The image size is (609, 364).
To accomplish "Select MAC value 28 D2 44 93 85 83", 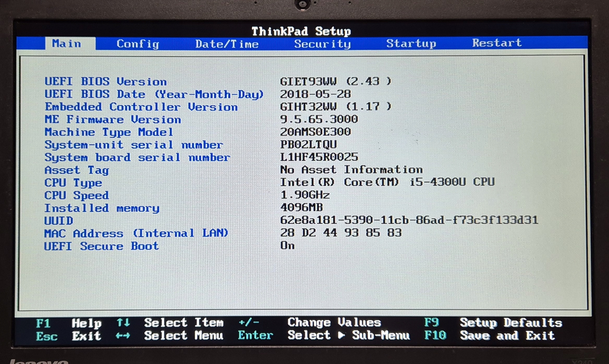I will [341, 233].
